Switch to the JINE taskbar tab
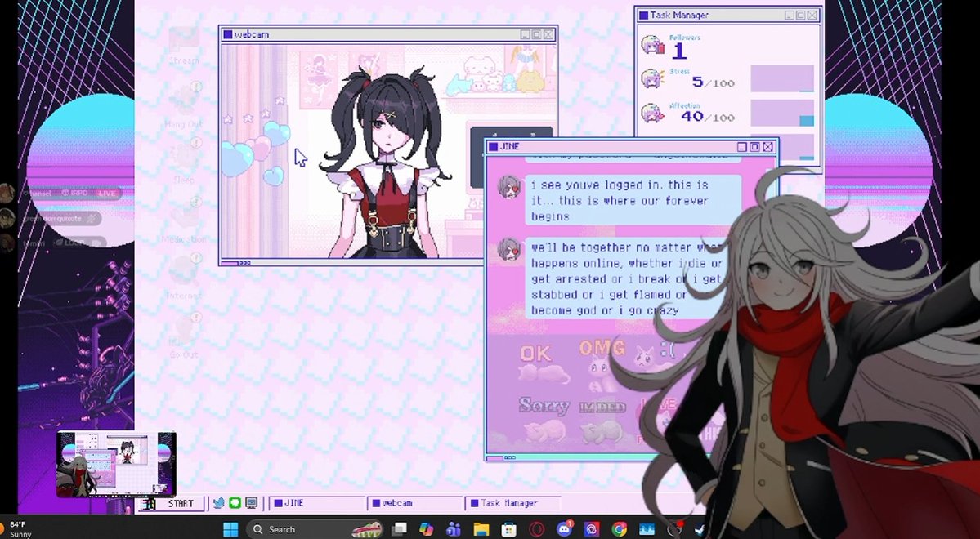 317,503
